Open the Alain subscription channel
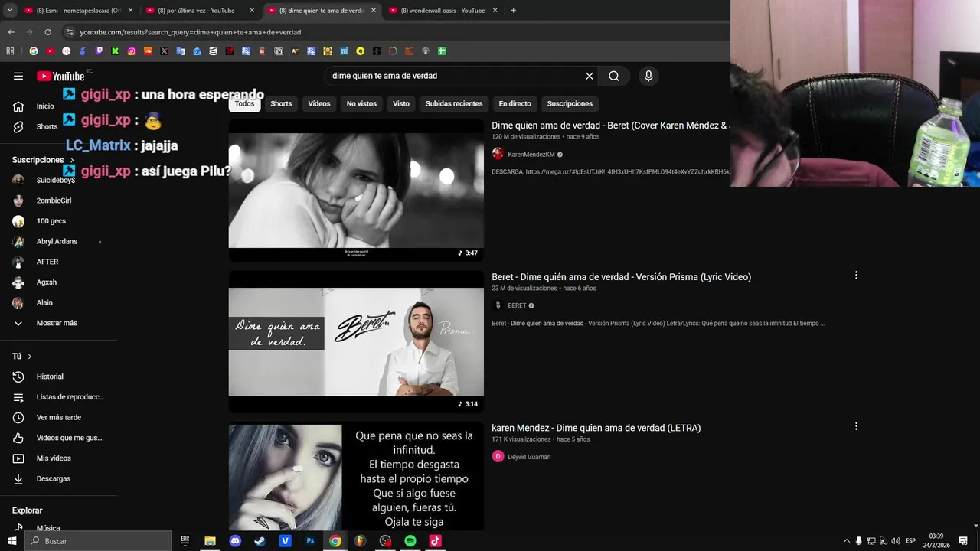This screenshot has width=980, height=551. click(44, 302)
